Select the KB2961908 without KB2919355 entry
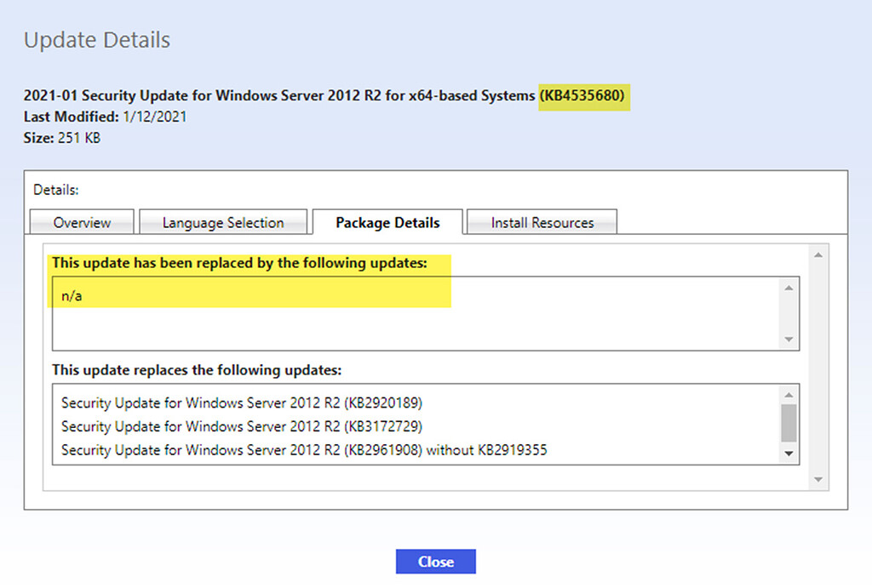Image resolution: width=872 pixels, height=588 pixels. point(255,450)
